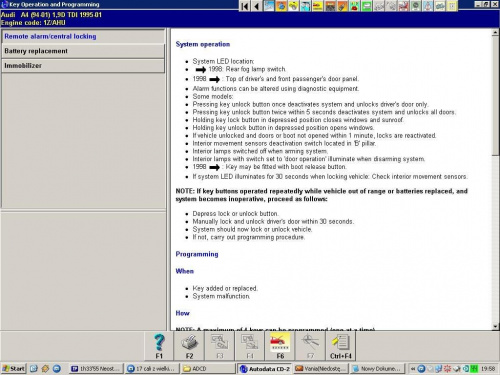Click the greyed F7 button

click(x=310, y=346)
